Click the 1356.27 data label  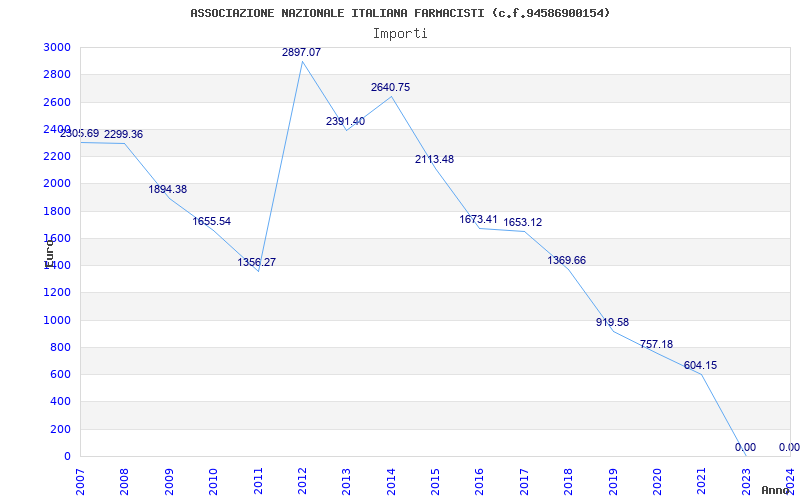257,262
